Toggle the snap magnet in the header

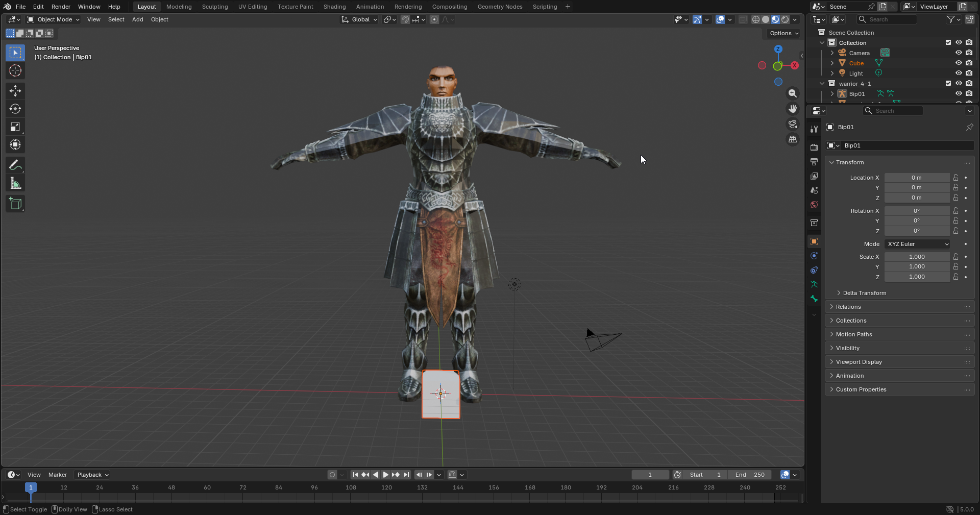(x=405, y=19)
